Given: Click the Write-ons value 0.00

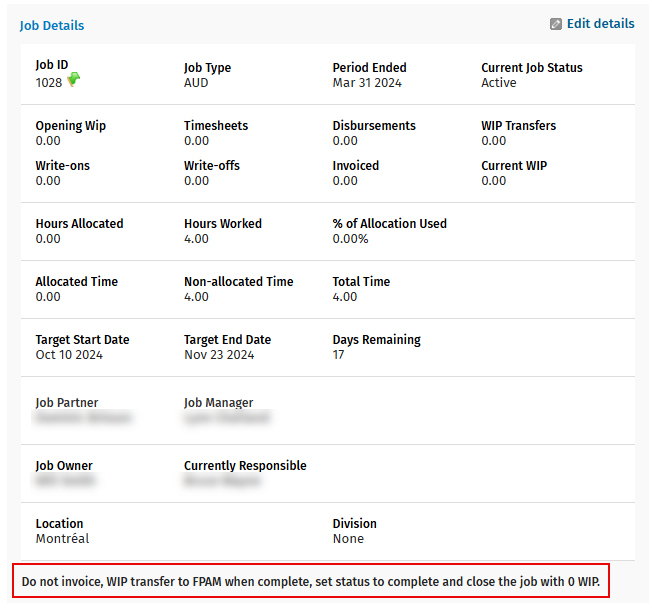Looking at the screenshot, I should (48, 181).
